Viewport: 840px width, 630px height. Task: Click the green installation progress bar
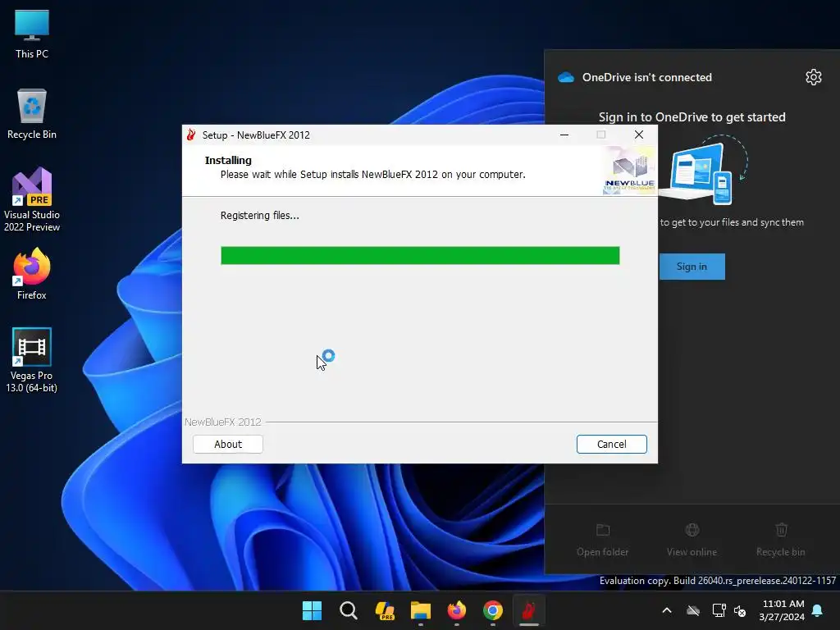420,256
